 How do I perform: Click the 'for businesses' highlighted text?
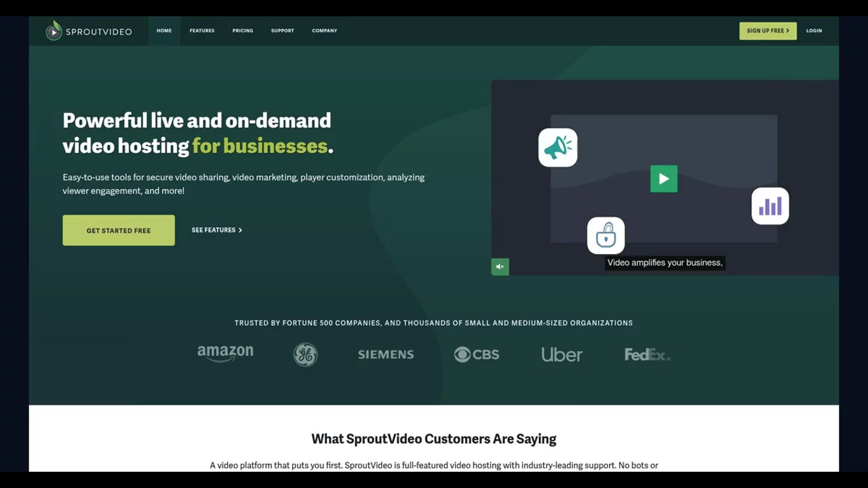pos(260,146)
